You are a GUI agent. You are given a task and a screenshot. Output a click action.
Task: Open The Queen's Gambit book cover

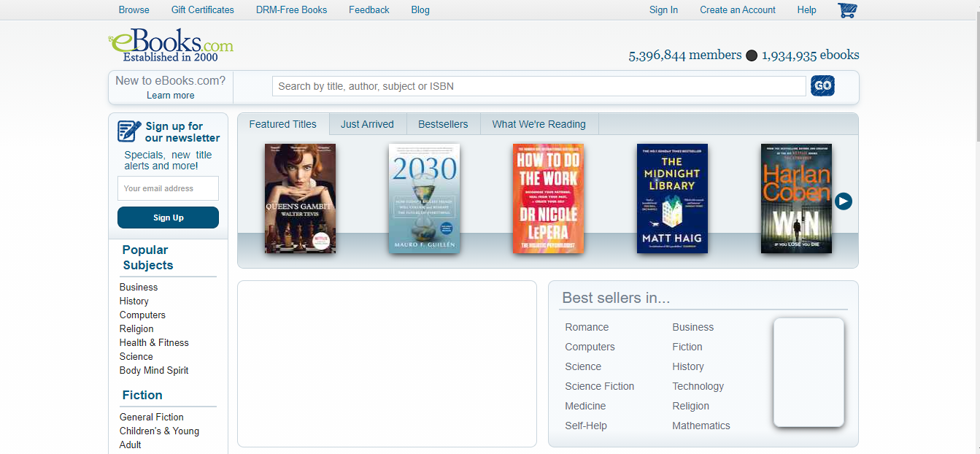300,199
